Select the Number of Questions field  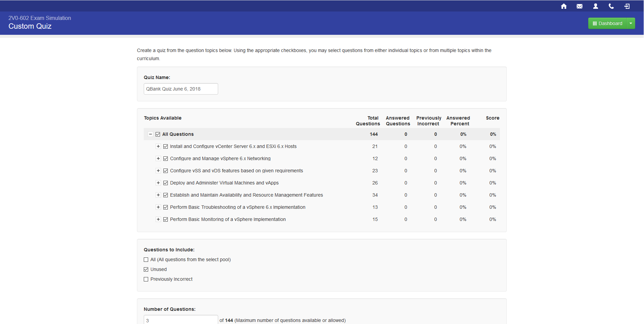[181, 320]
